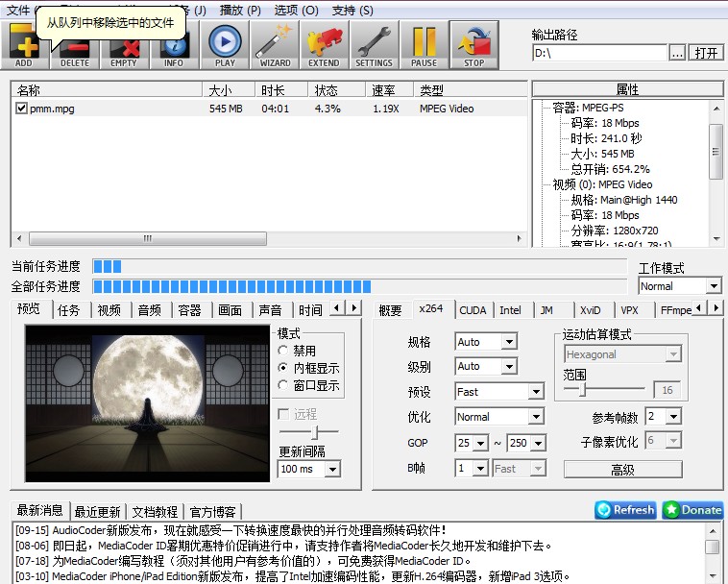The width and height of the screenshot is (728, 584).
Task: Open the 规格 Auto dropdown
Action: coord(486,342)
